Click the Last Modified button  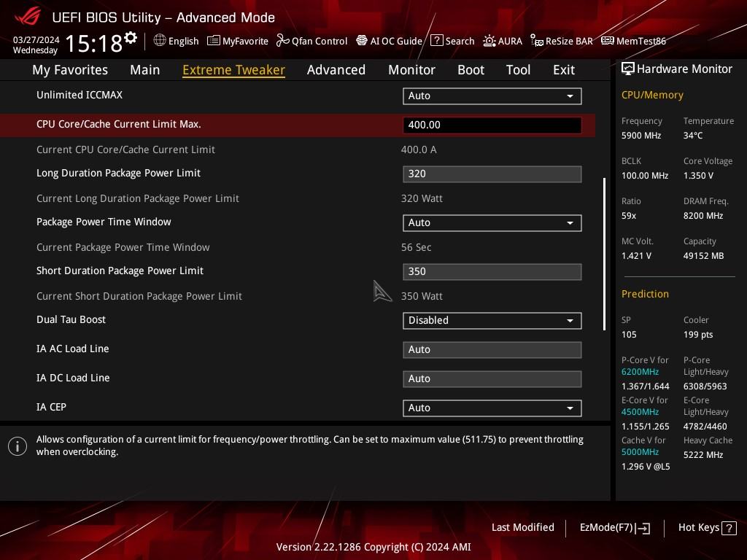click(522, 528)
